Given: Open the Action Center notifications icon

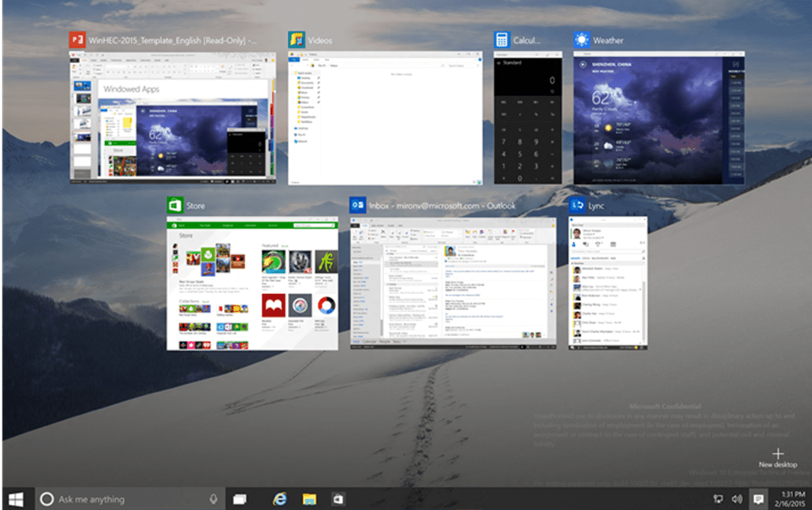Looking at the screenshot, I should 758,499.
